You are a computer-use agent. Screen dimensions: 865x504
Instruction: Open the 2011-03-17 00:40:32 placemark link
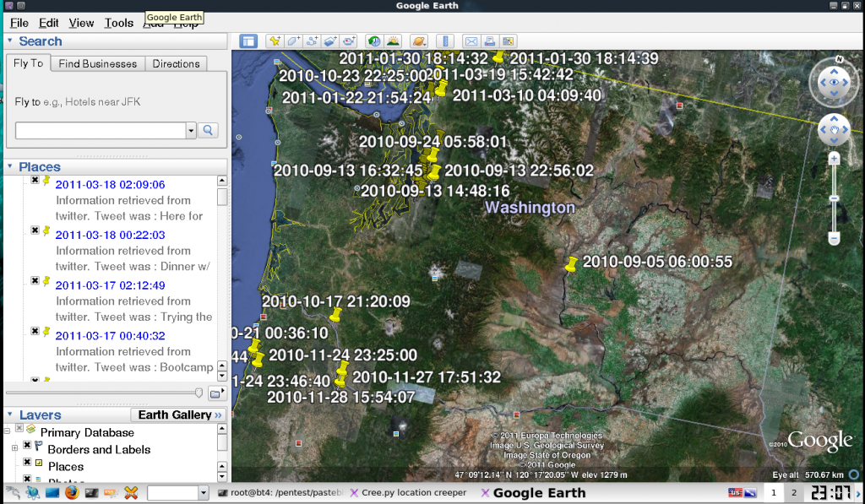point(111,335)
